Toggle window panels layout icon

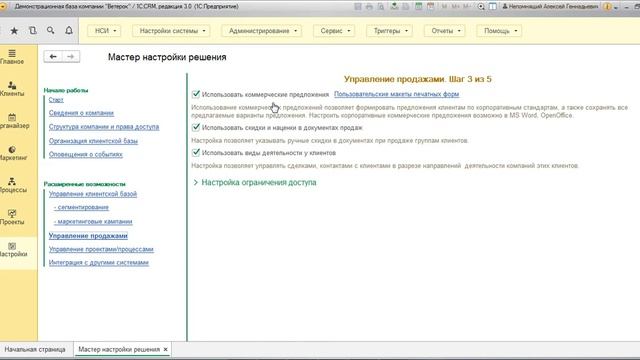(x=493, y=7)
